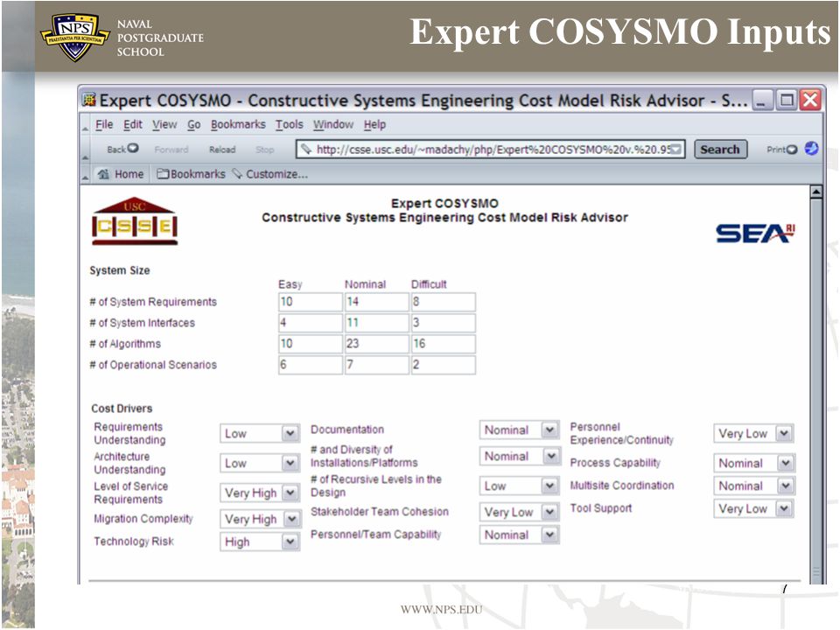The width and height of the screenshot is (840, 630).
Task: Click the Back navigation button
Action: pos(122,149)
